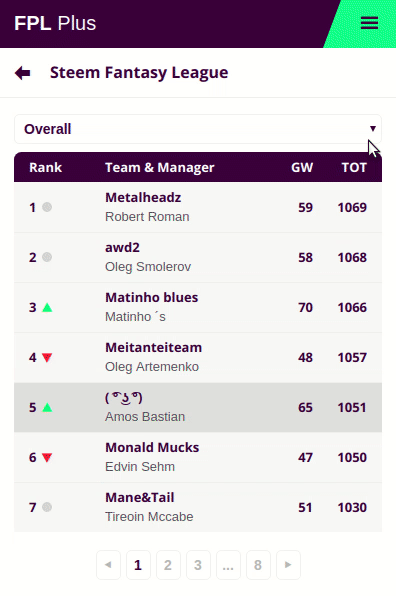Open the Metalheadz team row
This screenshot has width=396, height=596.
coord(198,207)
